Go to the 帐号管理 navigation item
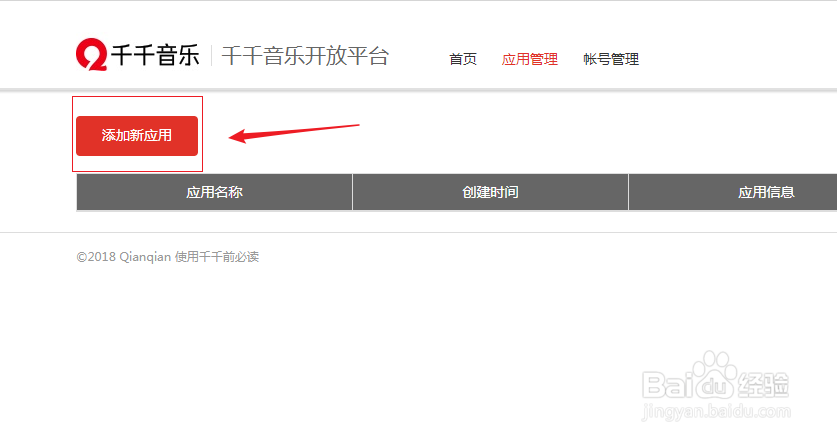The image size is (837, 440). click(611, 59)
